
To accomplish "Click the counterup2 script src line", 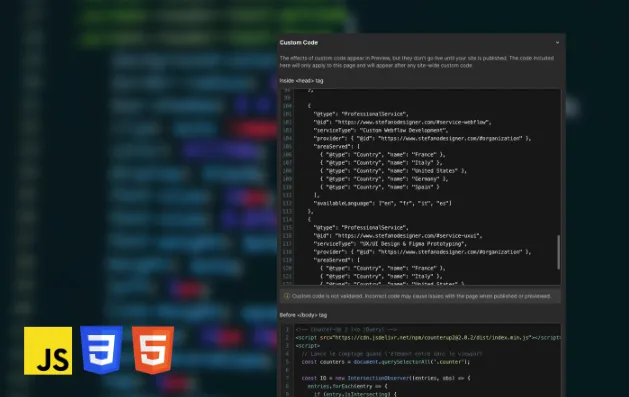I will coord(428,338).
